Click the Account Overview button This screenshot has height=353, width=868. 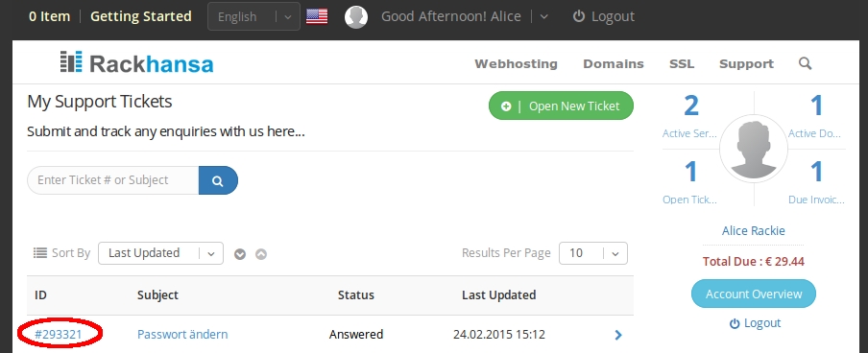click(x=754, y=294)
